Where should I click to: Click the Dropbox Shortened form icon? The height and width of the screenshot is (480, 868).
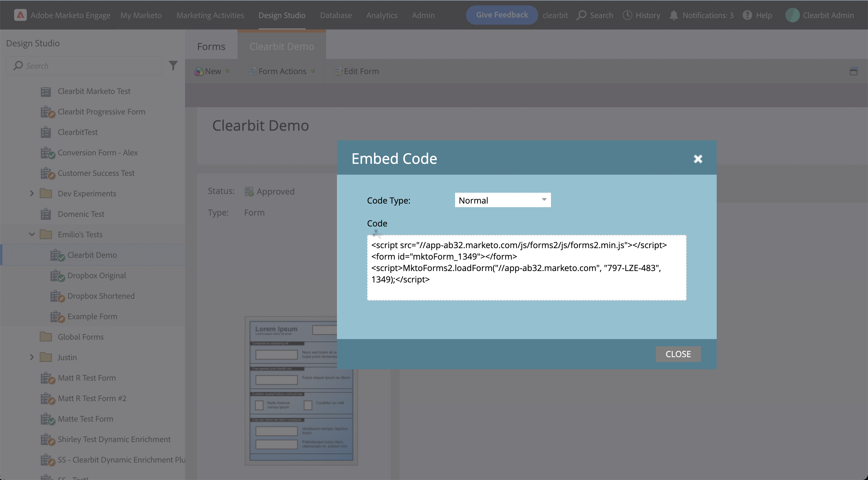57,296
